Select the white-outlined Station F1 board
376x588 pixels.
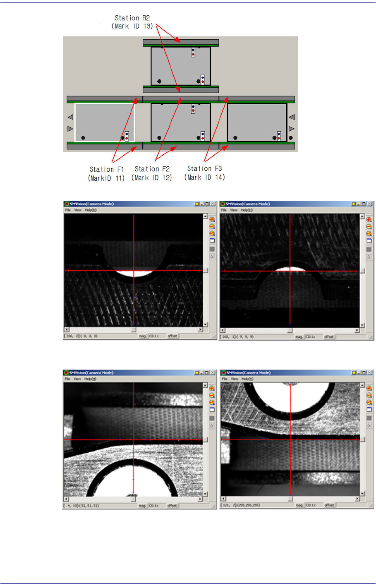(105, 122)
